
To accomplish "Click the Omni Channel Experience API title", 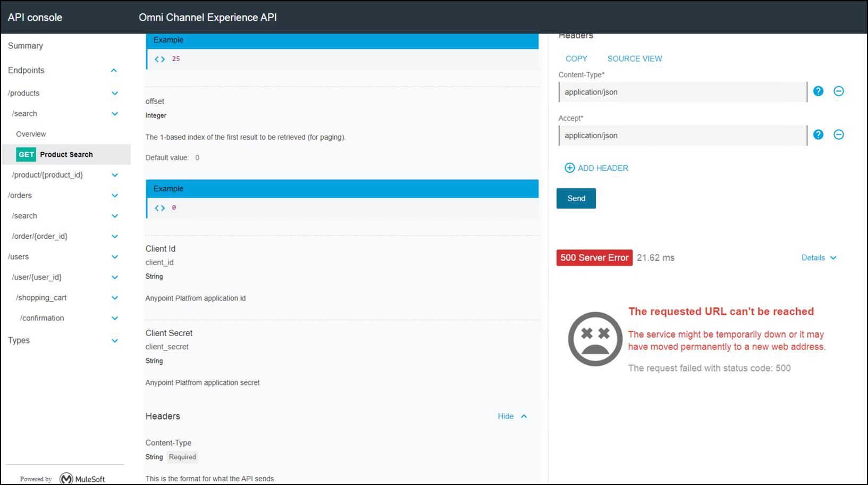I will pos(208,18).
